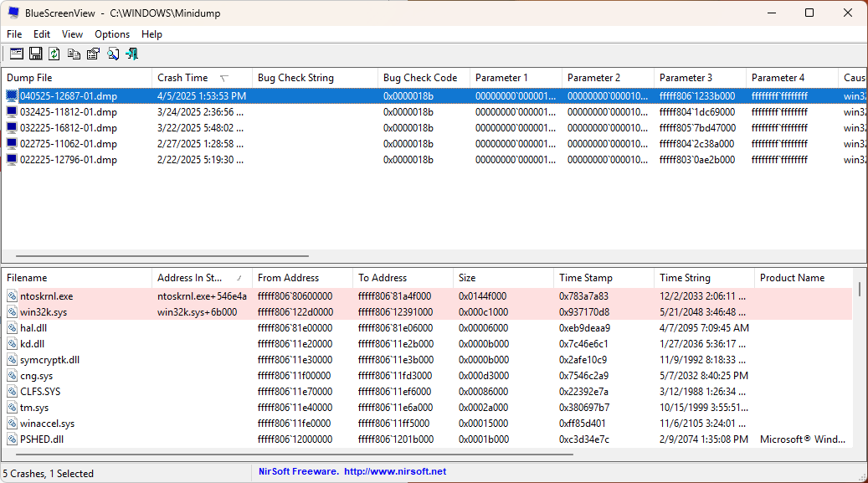Click the Save Selected Items floppy icon
This screenshot has height=483, width=868.
point(35,54)
